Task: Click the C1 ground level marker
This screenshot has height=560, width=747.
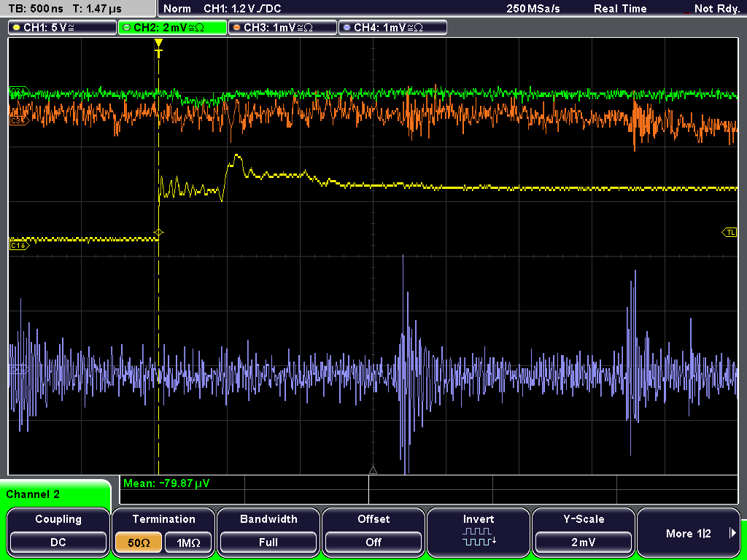Action: (x=19, y=245)
